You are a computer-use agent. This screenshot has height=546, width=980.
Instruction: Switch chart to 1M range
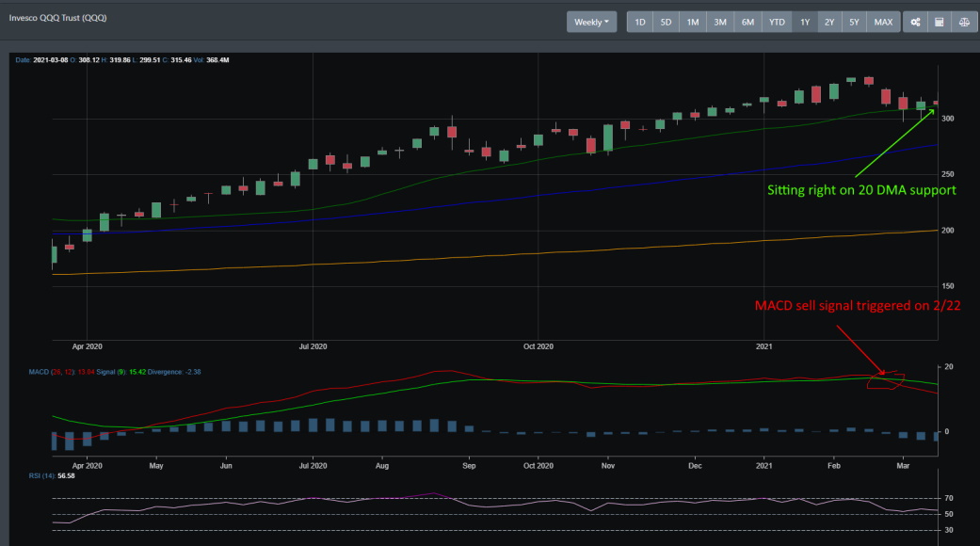pos(693,22)
